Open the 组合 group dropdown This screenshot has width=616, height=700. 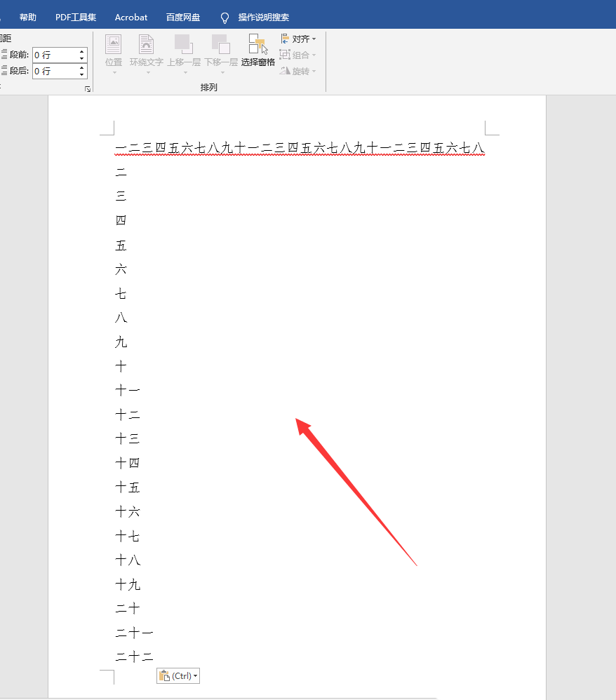coord(298,55)
